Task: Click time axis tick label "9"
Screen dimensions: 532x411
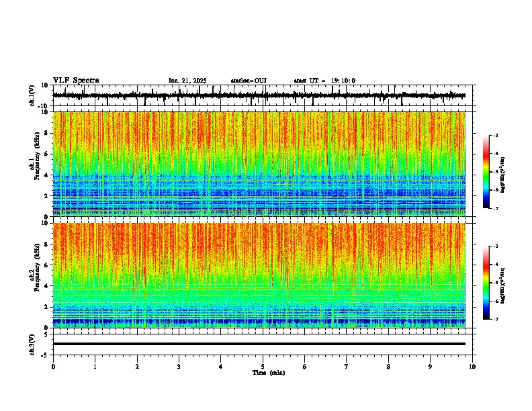Action: click(430, 367)
